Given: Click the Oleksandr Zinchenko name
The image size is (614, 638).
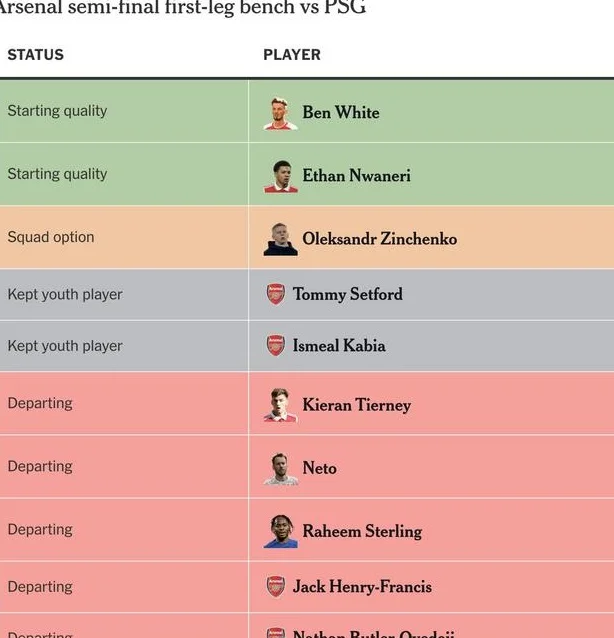Looking at the screenshot, I should click(380, 239).
